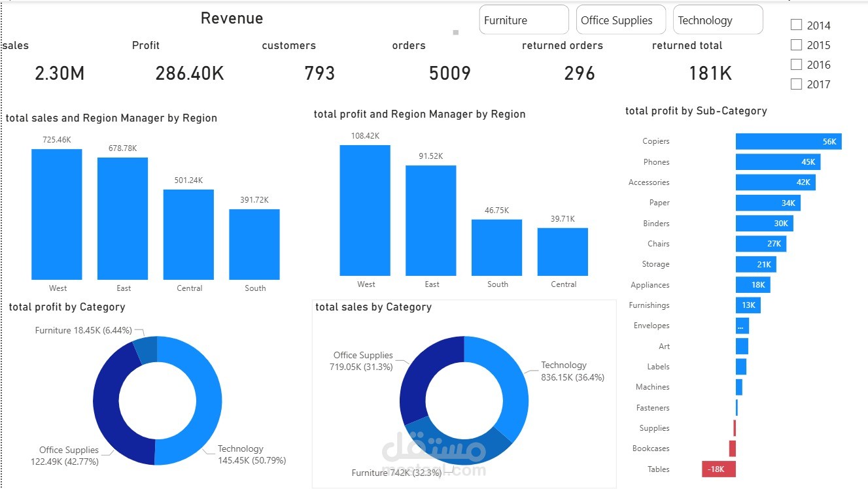Select the Envelopes profit bar
868x489 pixels.
[x=742, y=326]
